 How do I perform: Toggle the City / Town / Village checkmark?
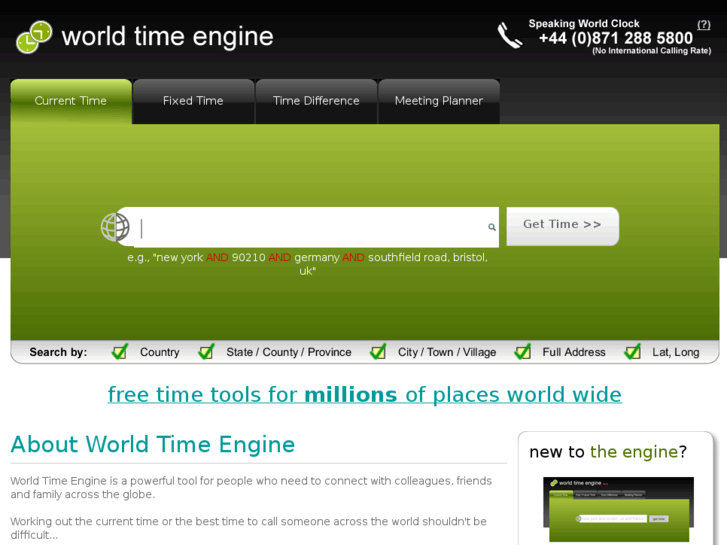pos(378,352)
